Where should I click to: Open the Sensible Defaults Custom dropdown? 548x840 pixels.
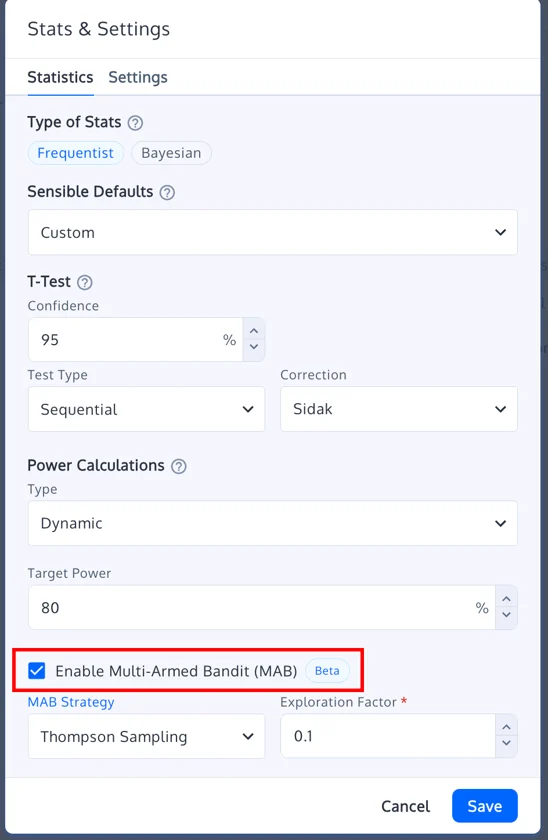[x=273, y=232]
